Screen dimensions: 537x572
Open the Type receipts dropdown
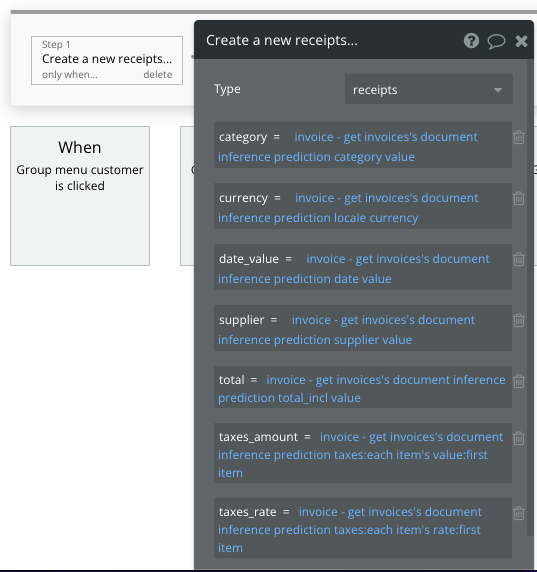(x=429, y=89)
